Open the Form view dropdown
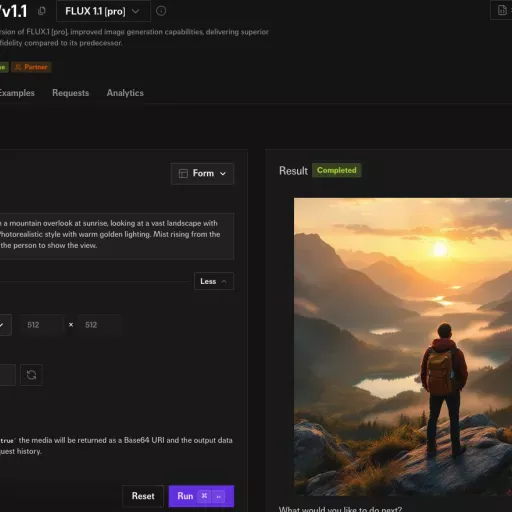512x512 pixels. click(202, 174)
